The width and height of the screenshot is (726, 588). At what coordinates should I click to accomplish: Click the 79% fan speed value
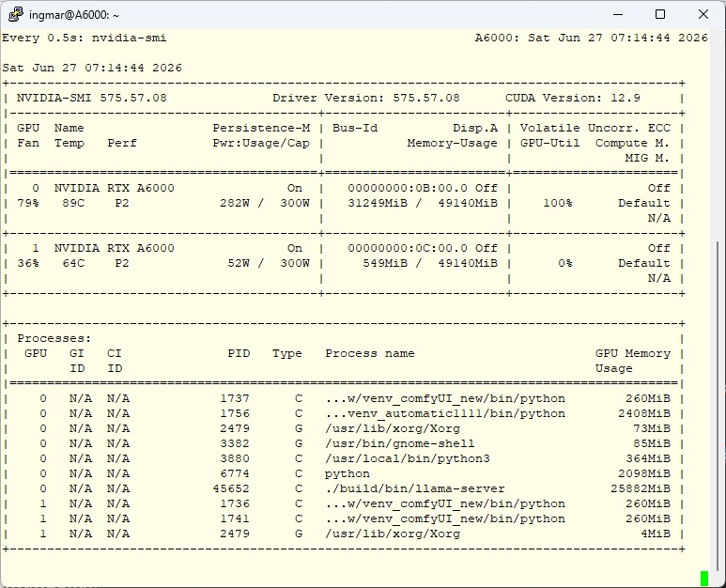click(28, 203)
